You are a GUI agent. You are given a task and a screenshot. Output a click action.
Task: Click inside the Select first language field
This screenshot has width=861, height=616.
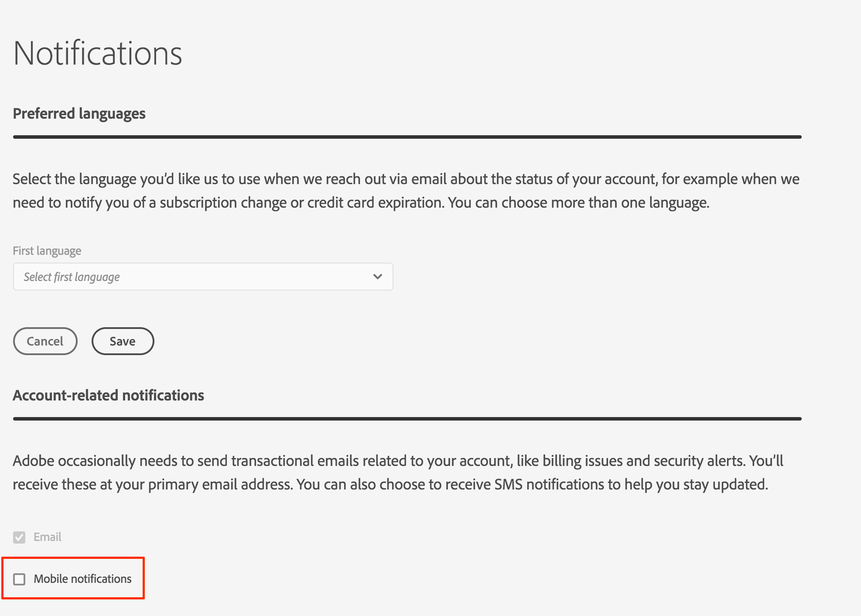click(x=174, y=277)
